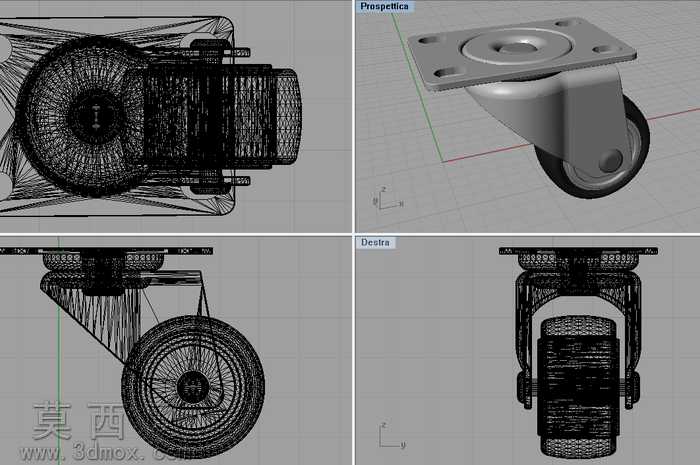The height and width of the screenshot is (465, 700).
Task: Select the side-view wireframe wheel in the lower-left viewport
Action: pyautogui.click(x=193, y=387)
